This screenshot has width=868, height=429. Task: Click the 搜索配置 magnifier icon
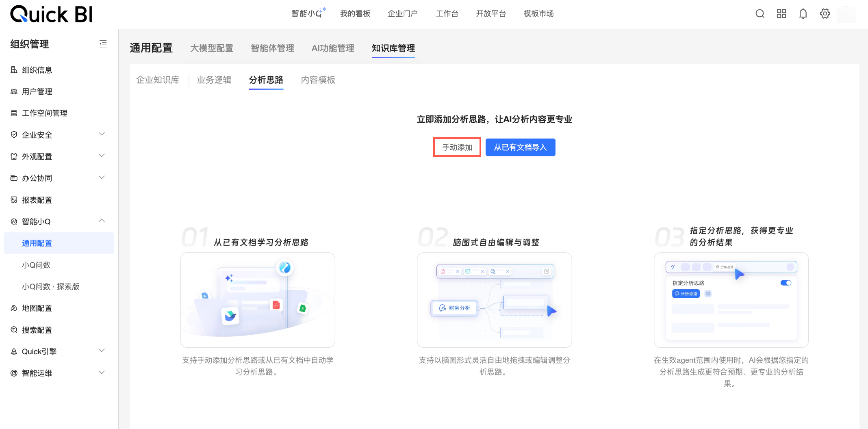click(x=14, y=330)
